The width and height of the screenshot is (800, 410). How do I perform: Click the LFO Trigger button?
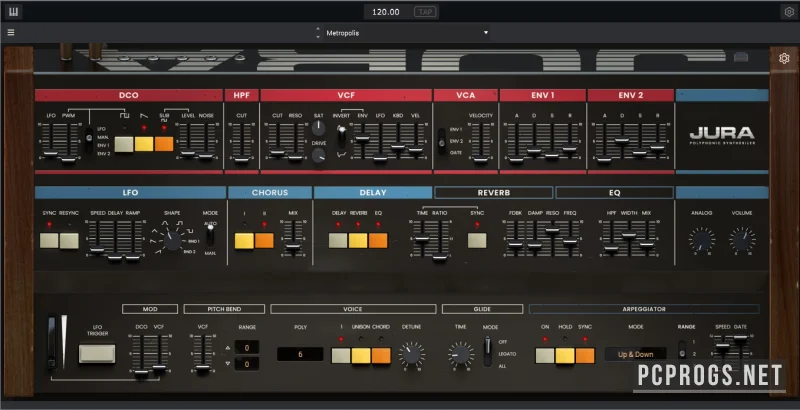(97, 354)
